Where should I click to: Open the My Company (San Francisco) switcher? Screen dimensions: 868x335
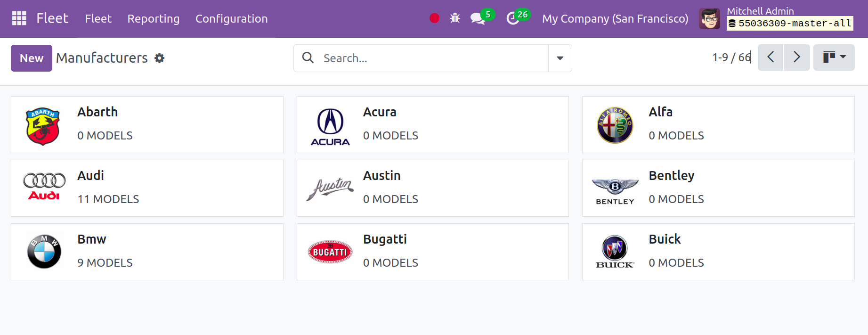pos(615,19)
